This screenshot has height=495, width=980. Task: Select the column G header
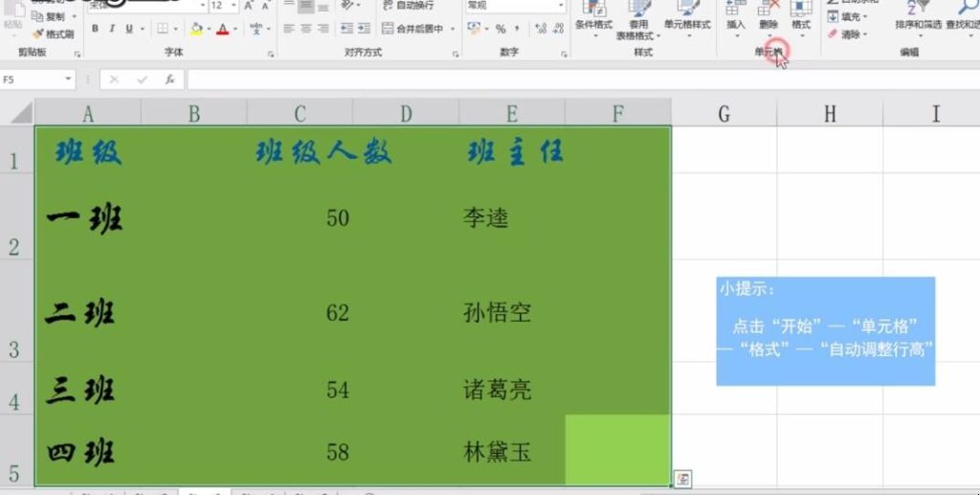(724, 114)
